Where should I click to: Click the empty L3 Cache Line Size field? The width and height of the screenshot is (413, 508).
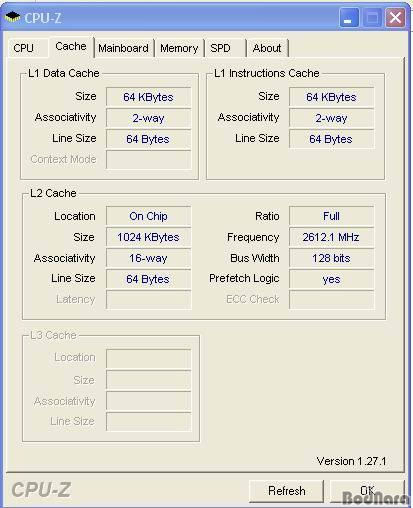148,422
